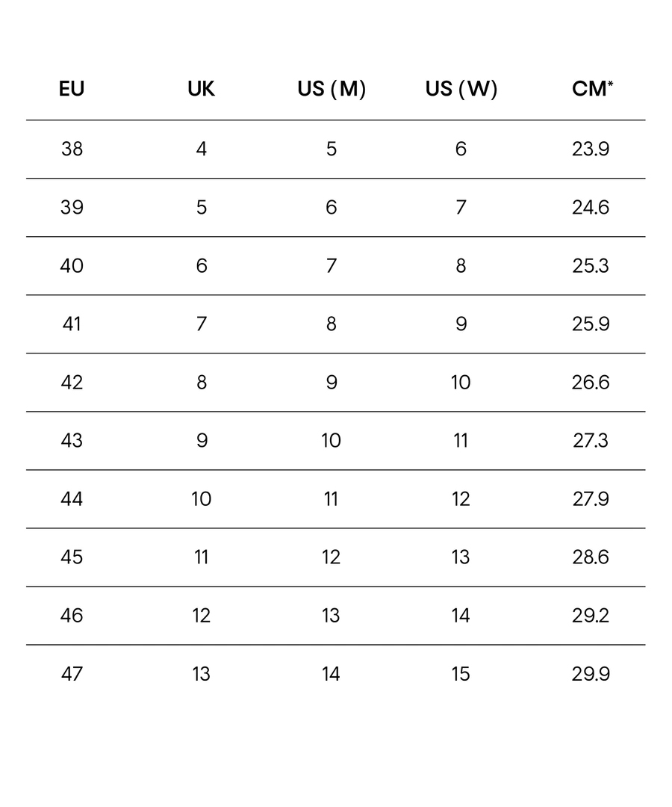The width and height of the screenshot is (672, 807).
Task: Click EU size 42 cell
Action: tap(72, 382)
